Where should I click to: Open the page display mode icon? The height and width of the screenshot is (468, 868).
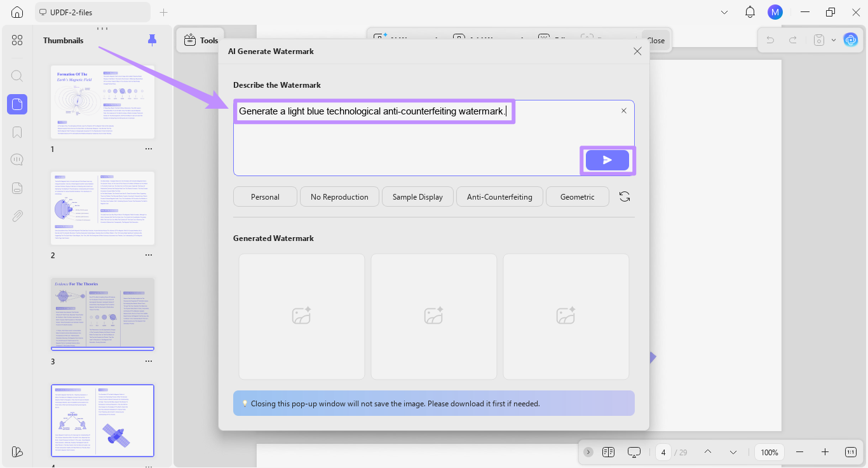(608, 452)
